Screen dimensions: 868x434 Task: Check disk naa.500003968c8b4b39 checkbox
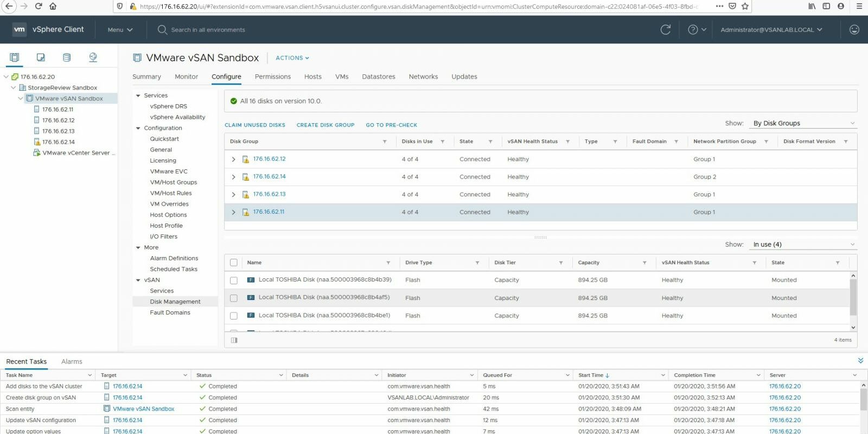click(x=234, y=280)
